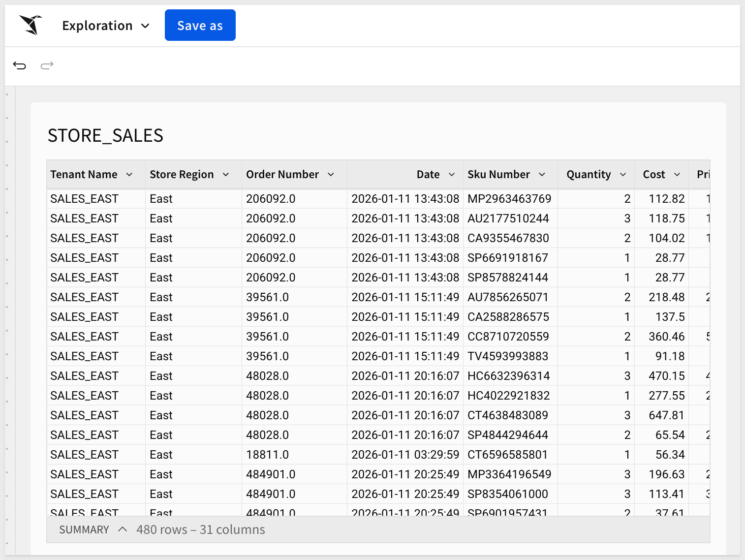Select the STORE_SALES table title
Screen dimensions: 745x560
click(x=105, y=135)
